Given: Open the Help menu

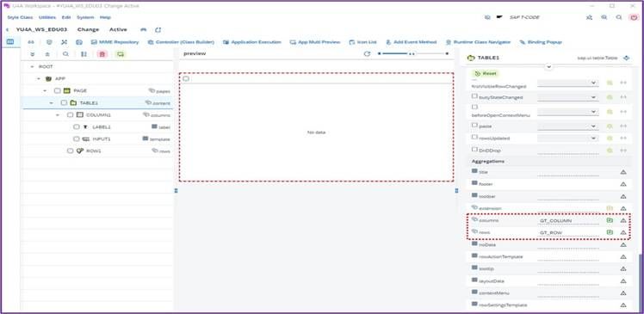Looking at the screenshot, I should pyautogui.click(x=105, y=18).
